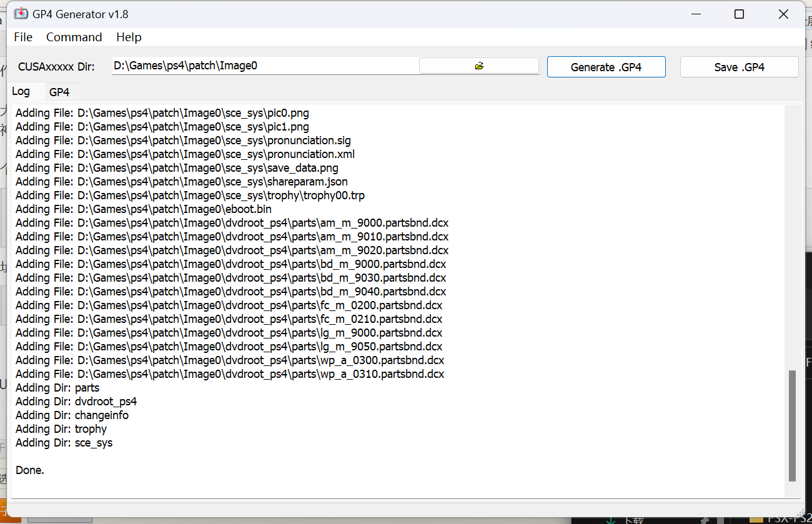Minimize the GP4 Generator window

(x=695, y=14)
